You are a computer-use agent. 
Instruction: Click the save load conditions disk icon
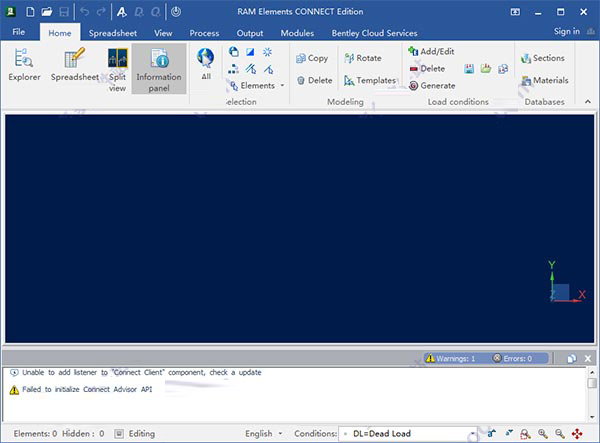point(469,69)
